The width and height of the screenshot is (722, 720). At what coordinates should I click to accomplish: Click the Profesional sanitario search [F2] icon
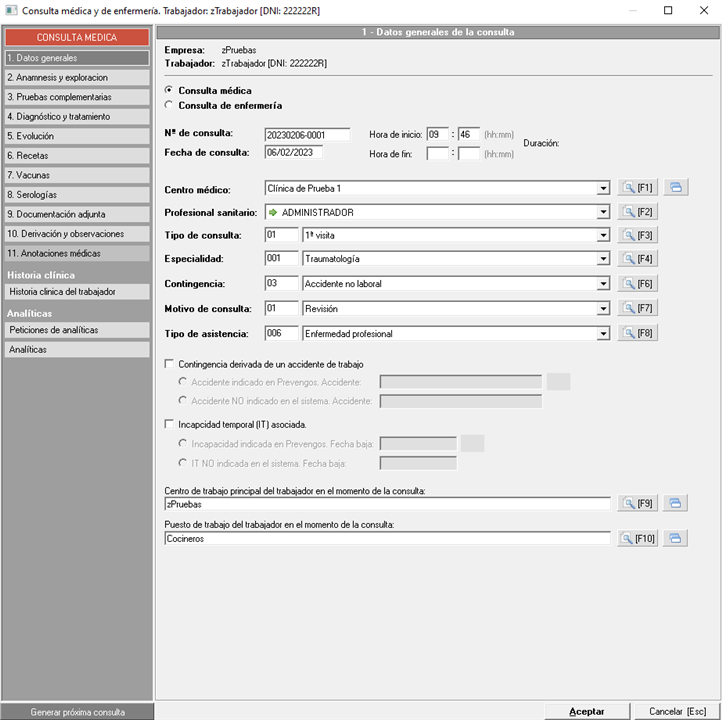click(636, 212)
